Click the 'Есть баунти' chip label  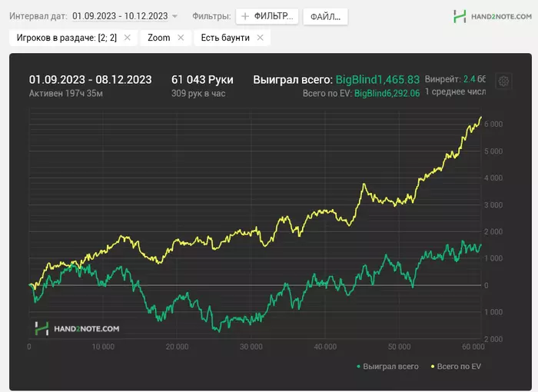(225, 38)
